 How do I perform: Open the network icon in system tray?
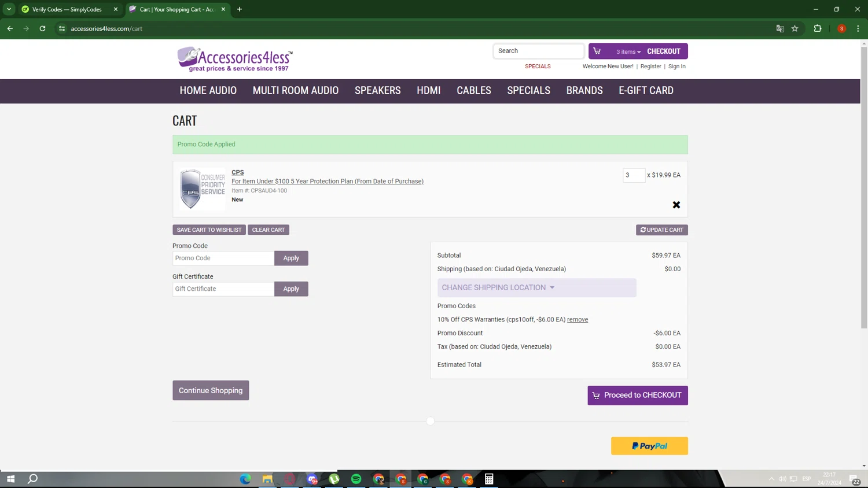[793, 479]
